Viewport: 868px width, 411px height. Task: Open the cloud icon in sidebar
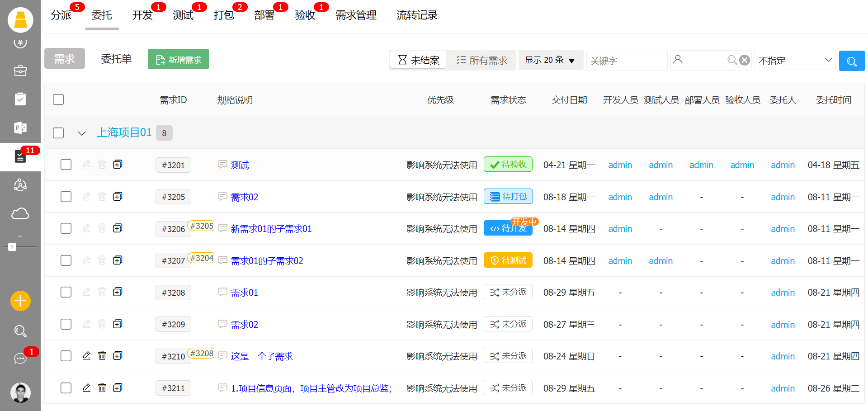(20, 213)
